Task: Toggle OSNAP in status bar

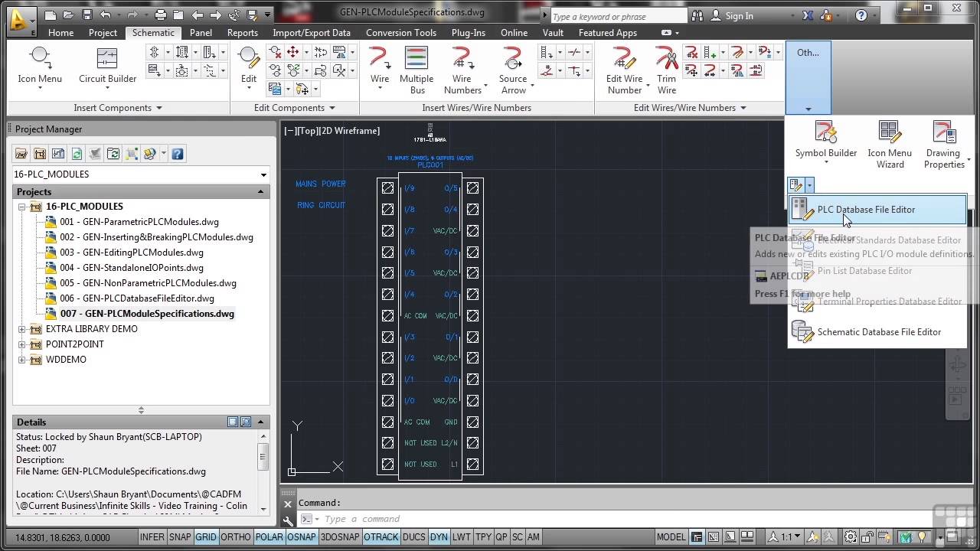Action: click(302, 537)
